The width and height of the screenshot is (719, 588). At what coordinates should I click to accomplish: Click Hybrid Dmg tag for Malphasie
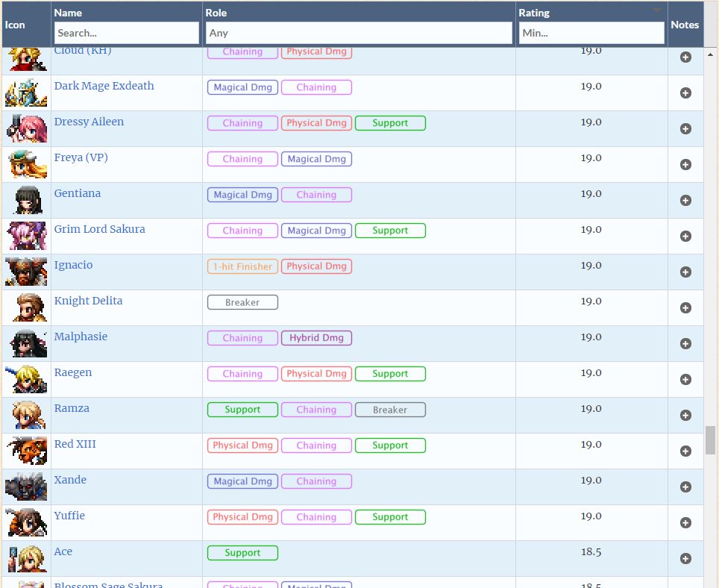click(x=316, y=338)
